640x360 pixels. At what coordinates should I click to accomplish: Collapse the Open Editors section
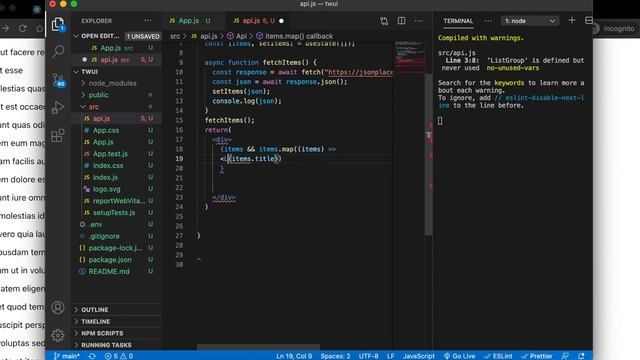coord(100,36)
